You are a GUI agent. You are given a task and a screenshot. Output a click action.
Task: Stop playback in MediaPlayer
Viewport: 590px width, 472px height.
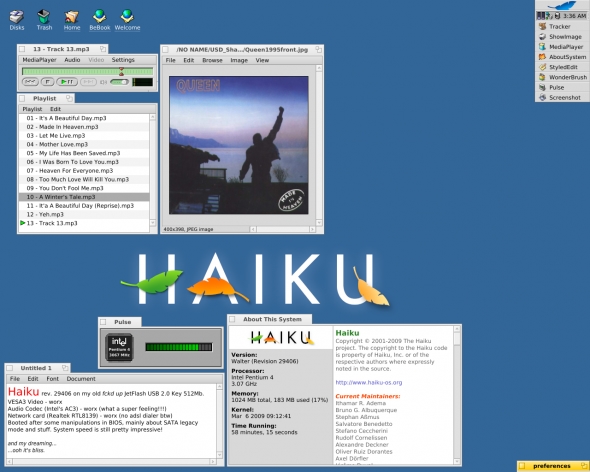47,82
